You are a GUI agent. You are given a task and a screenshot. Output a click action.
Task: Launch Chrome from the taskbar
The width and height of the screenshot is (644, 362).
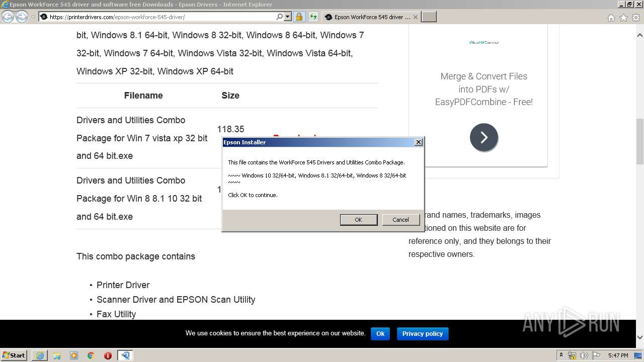click(91, 355)
